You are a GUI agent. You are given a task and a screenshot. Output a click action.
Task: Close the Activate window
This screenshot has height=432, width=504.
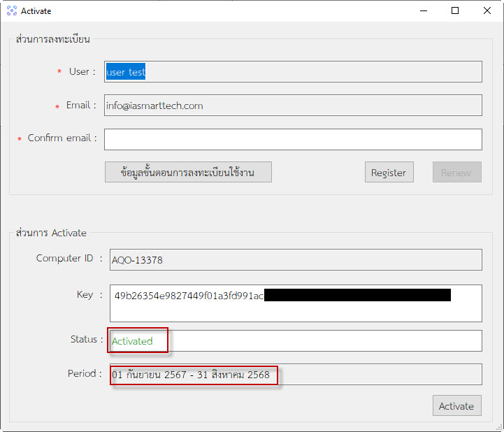[x=487, y=10]
